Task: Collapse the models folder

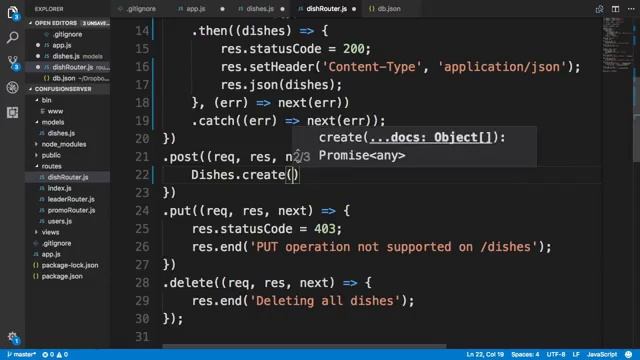Action: tap(53, 122)
